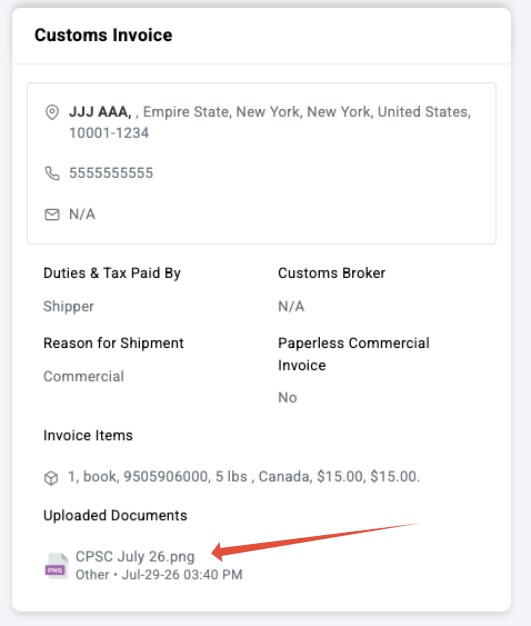This screenshot has width=531, height=626.
Task: Click the phone icon next to 5555555555
Action: [x=52, y=173]
